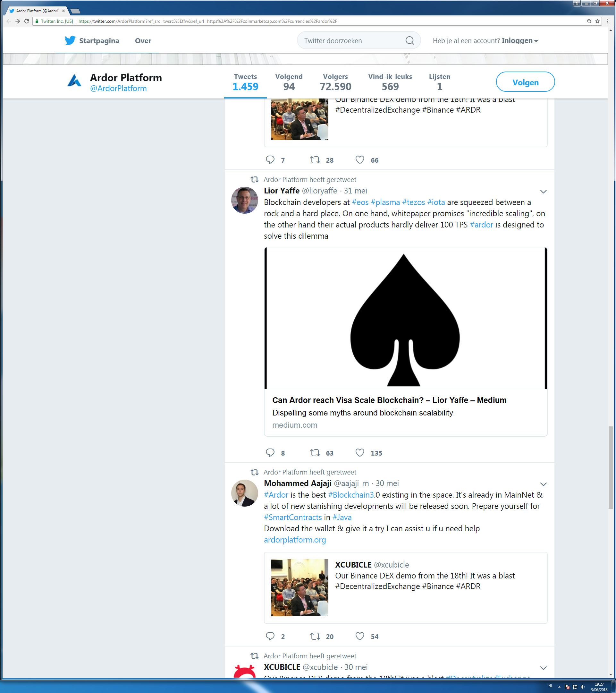Click search magnifier in Twitter search box
The width and height of the screenshot is (616, 693).
(409, 41)
